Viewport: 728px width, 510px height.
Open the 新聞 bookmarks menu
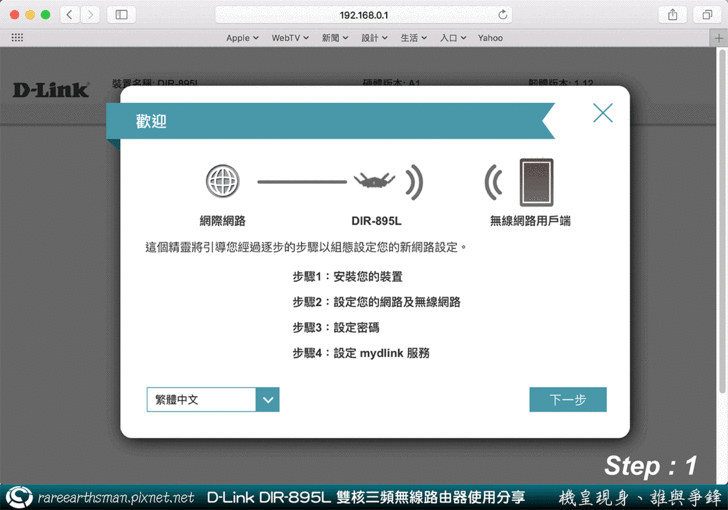coord(335,38)
